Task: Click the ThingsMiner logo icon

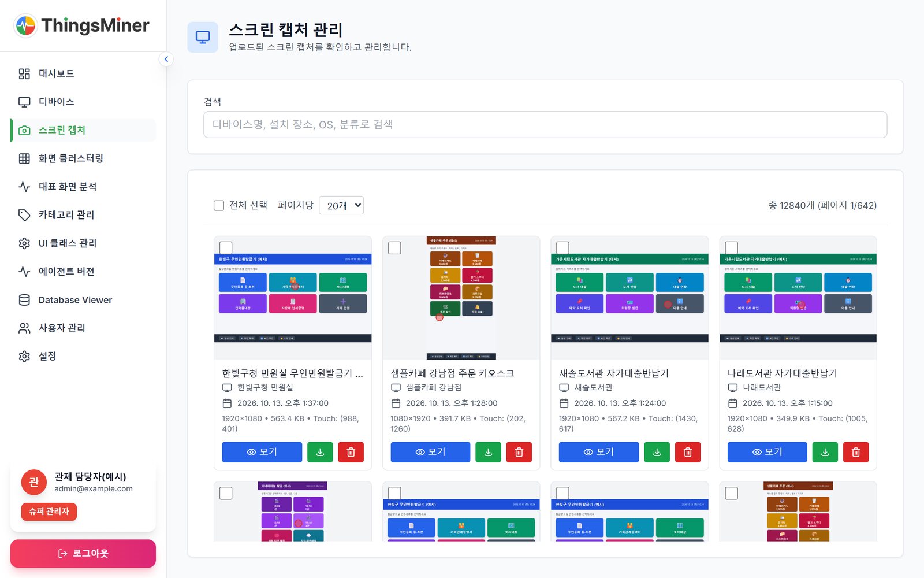Action: pos(25,25)
